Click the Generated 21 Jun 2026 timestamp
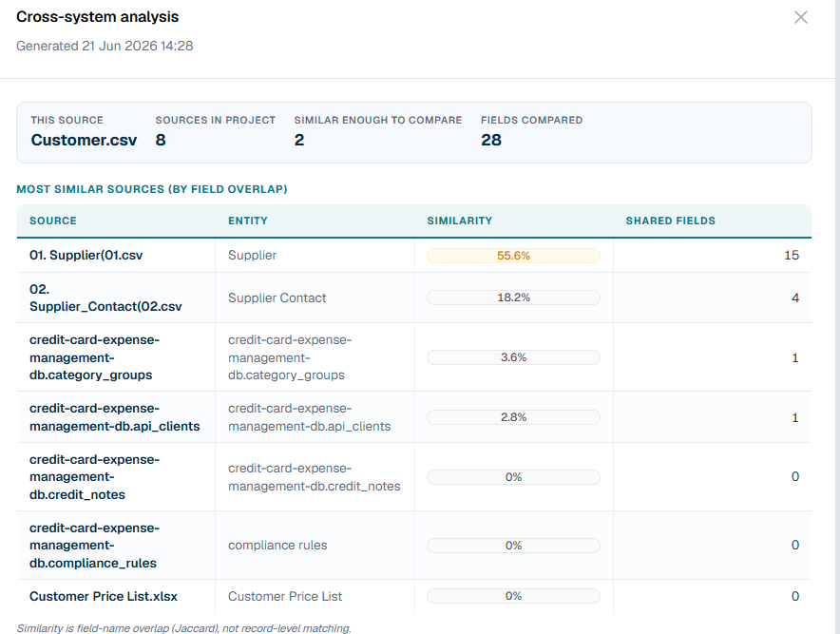The image size is (840, 634). pyautogui.click(x=105, y=46)
